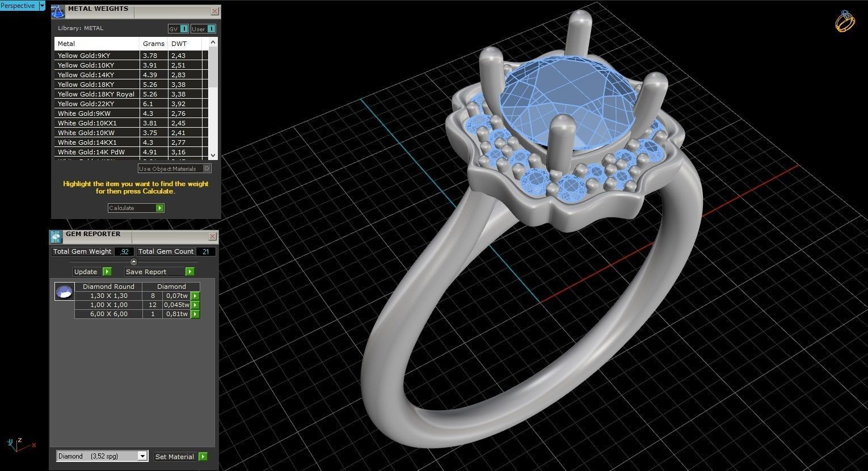Click the green arrow on 1,30 X 1,30 row
868x471 pixels.
[x=195, y=296]
